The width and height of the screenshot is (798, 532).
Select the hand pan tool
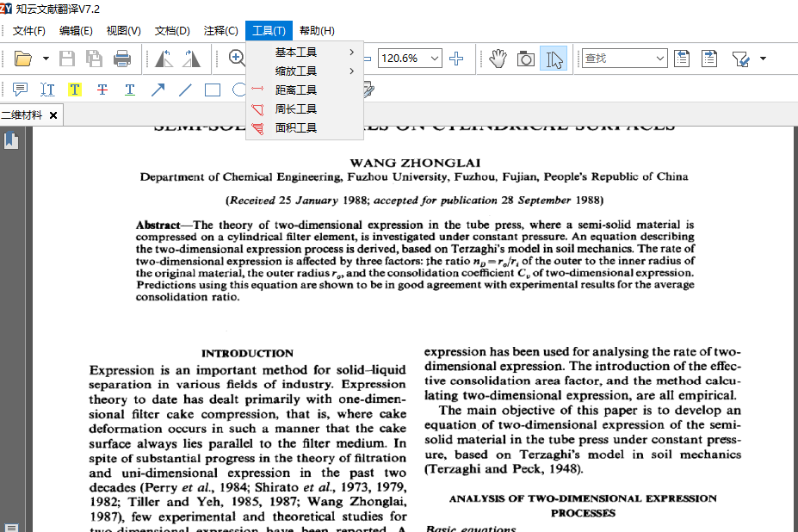pos(498,59)
